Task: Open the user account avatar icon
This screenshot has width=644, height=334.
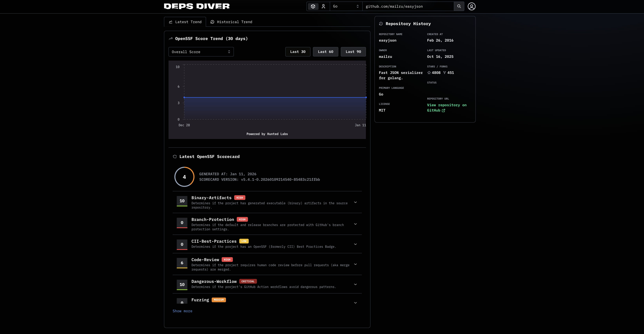Action: click(472, 6)
